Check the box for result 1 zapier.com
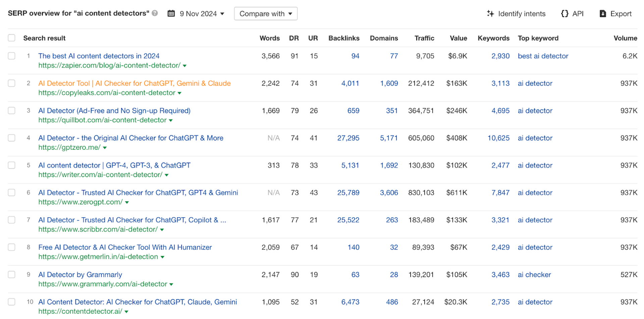 click(12, 56)
